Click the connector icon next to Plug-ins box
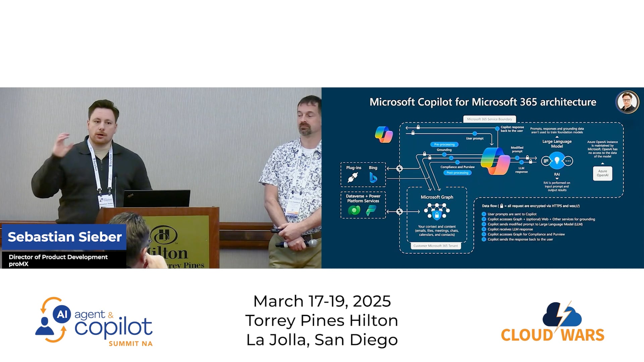This screenshot has height=362, width=644. coord(399,169)
